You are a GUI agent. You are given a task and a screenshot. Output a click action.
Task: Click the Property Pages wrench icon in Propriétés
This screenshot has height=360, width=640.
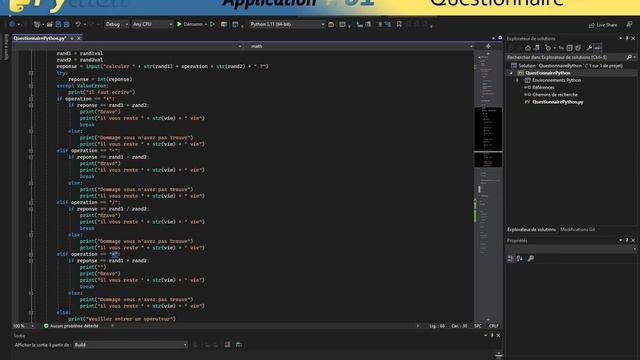pyautogui.click(x=531, y=258)
